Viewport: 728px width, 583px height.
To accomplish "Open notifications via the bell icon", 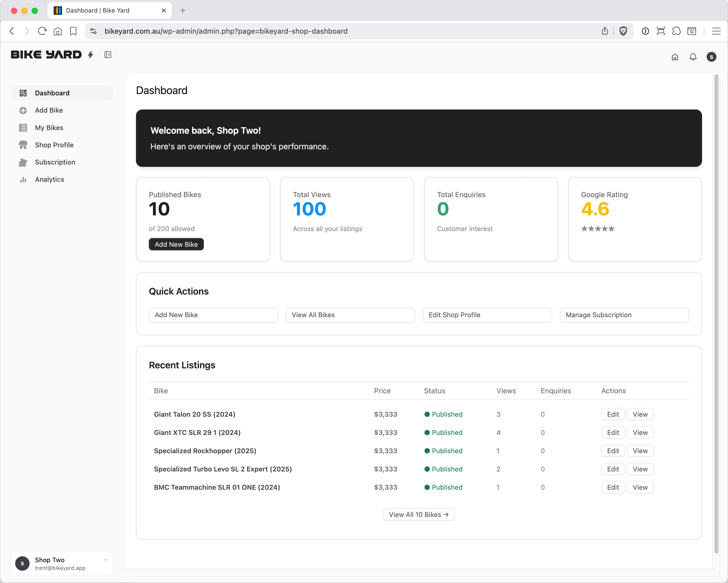I will click(x=693, y=57).
